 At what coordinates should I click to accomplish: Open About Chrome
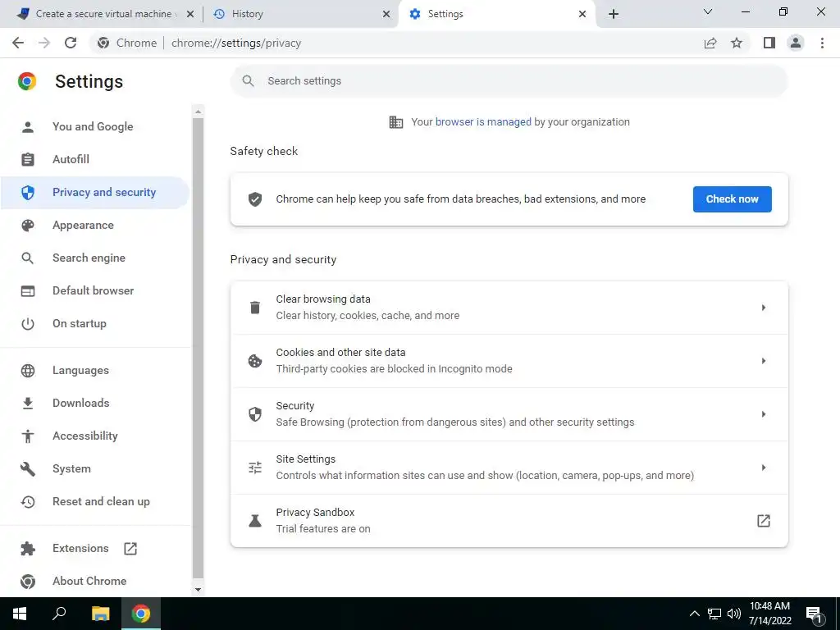[94, 582]
